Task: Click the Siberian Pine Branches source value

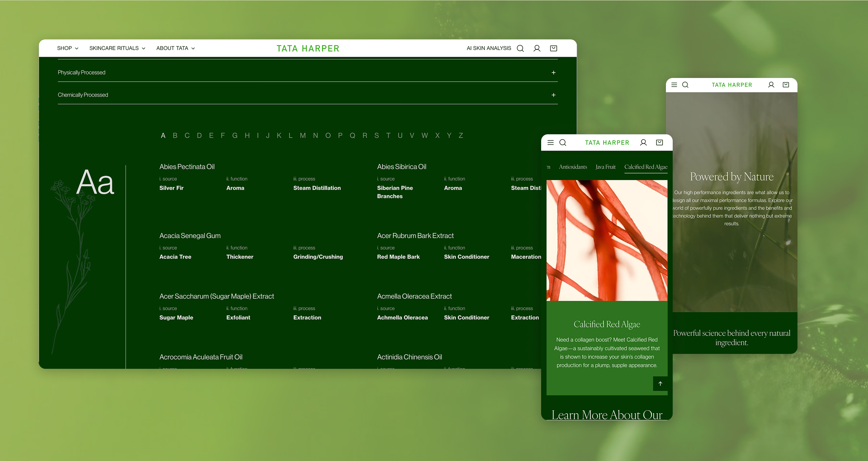Action: 395,192
